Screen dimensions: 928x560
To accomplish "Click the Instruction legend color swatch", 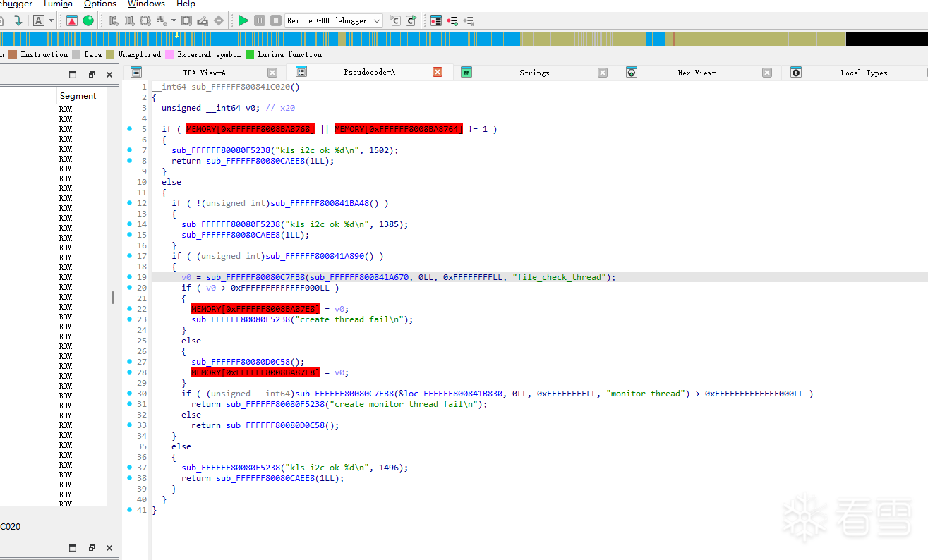I will pyautogui.click(x=13, y=54).
